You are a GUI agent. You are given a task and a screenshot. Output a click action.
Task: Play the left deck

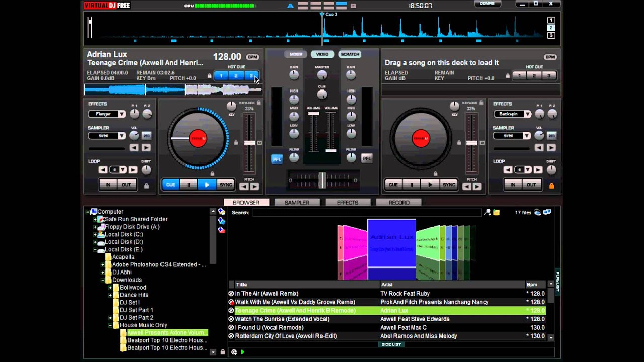pos(207,185)
